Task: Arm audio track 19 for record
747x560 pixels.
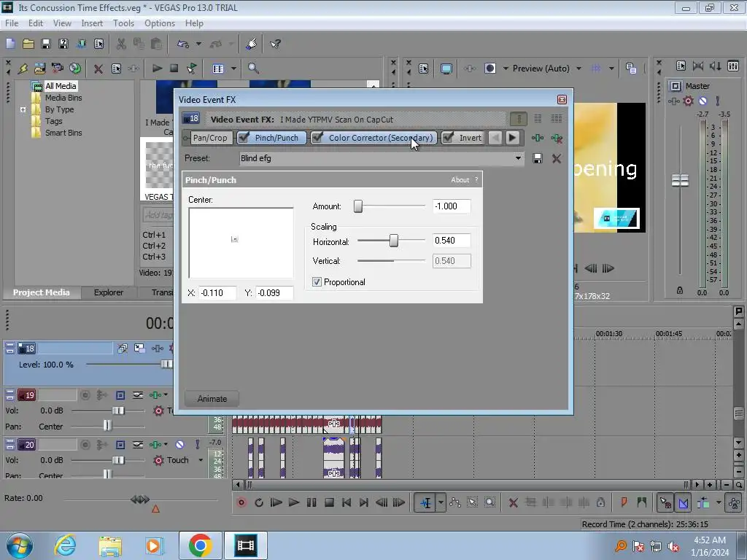Action: coord(85,394)
